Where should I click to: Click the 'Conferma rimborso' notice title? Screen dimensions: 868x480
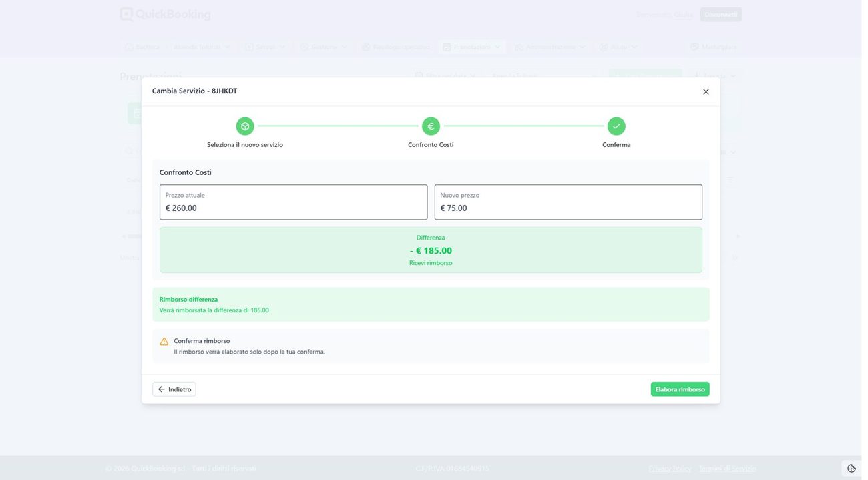202,341
